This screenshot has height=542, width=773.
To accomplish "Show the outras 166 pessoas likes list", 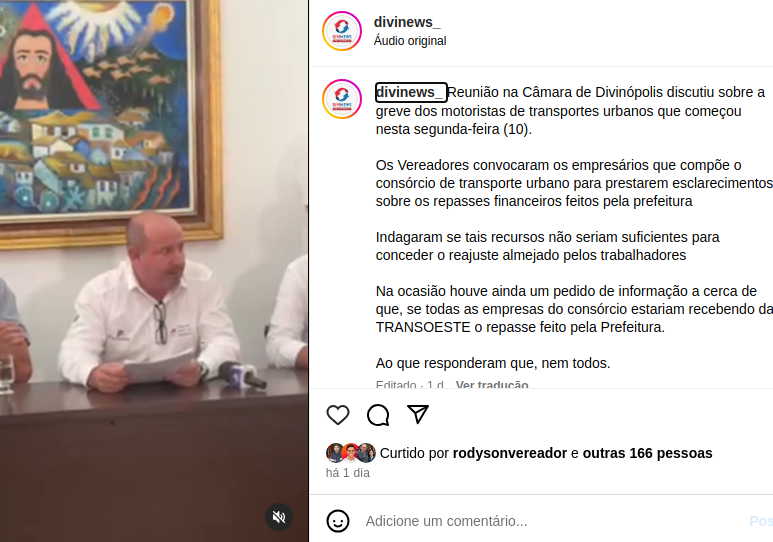I will [647, 453].
